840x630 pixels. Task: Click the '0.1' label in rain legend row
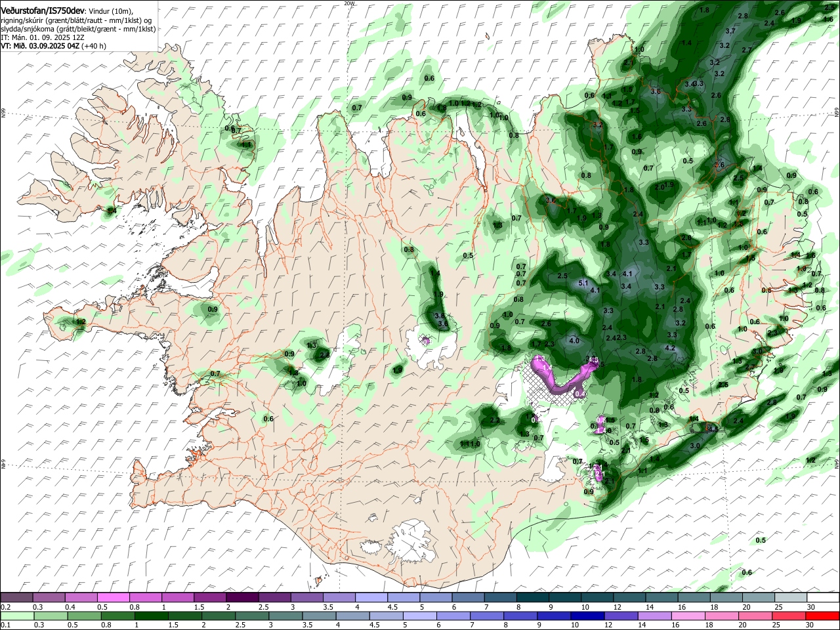point(5,625)
